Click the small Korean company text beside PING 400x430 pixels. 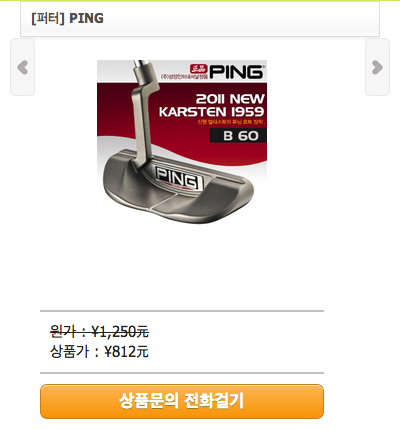[x=184, y=77]
